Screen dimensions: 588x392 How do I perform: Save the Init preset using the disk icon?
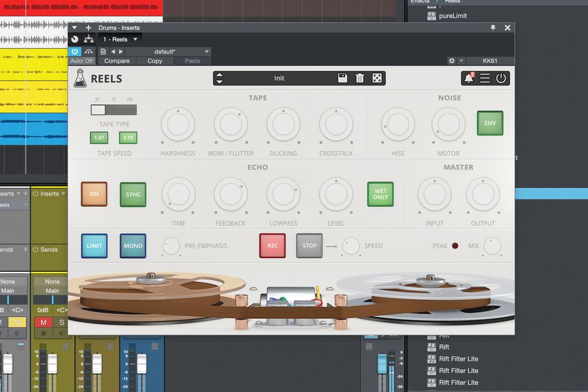point(342,78)
